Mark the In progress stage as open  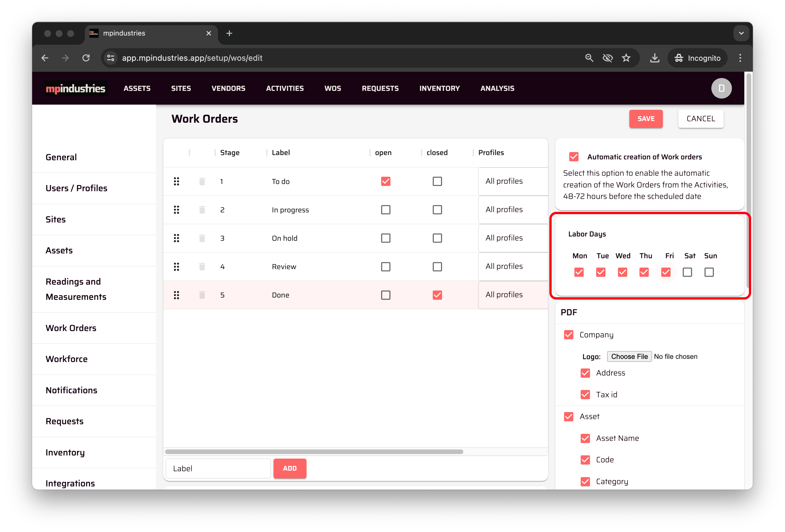click(x=385, y=210)
